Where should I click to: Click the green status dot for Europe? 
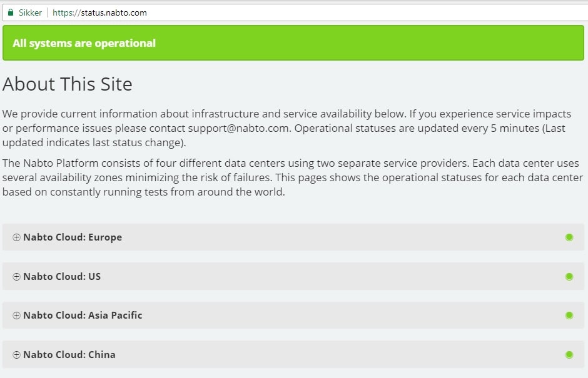(x=569, y=237)
